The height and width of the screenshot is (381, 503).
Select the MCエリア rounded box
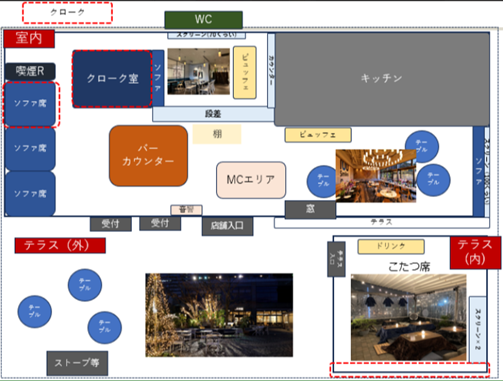[251, 180]
